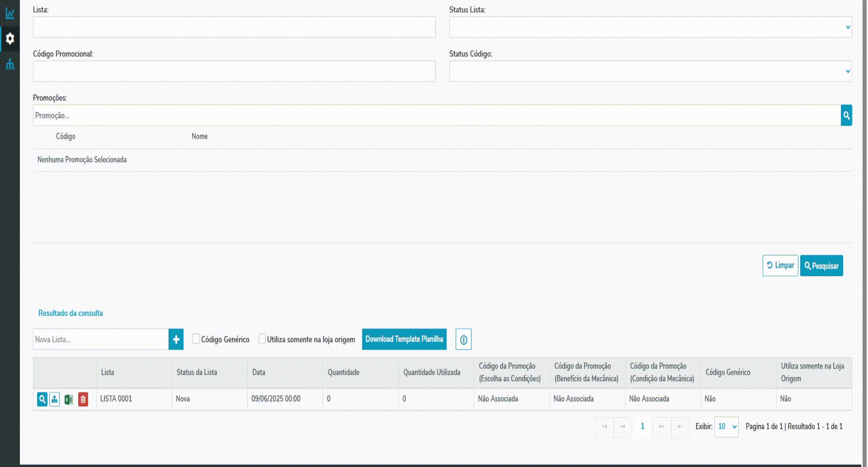This screenshot has height=467, width=868.
Task: Go to first page of results
Action: 604,427
